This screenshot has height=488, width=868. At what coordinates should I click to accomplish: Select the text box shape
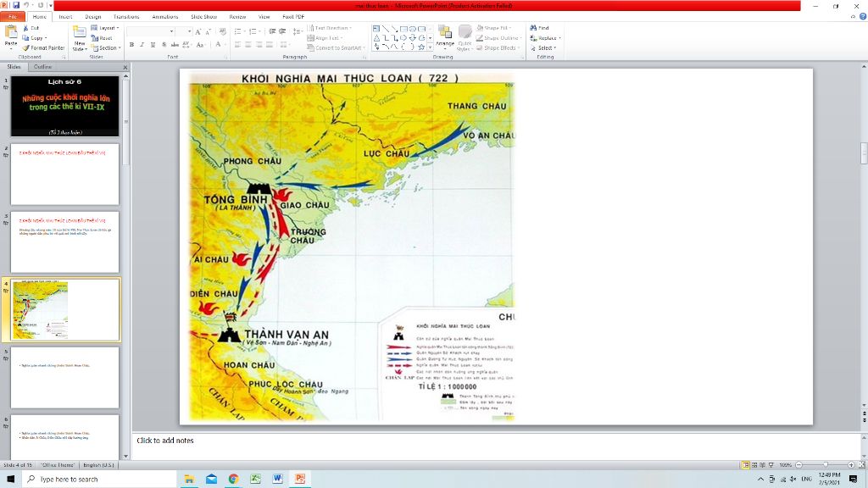coord(376,29)
